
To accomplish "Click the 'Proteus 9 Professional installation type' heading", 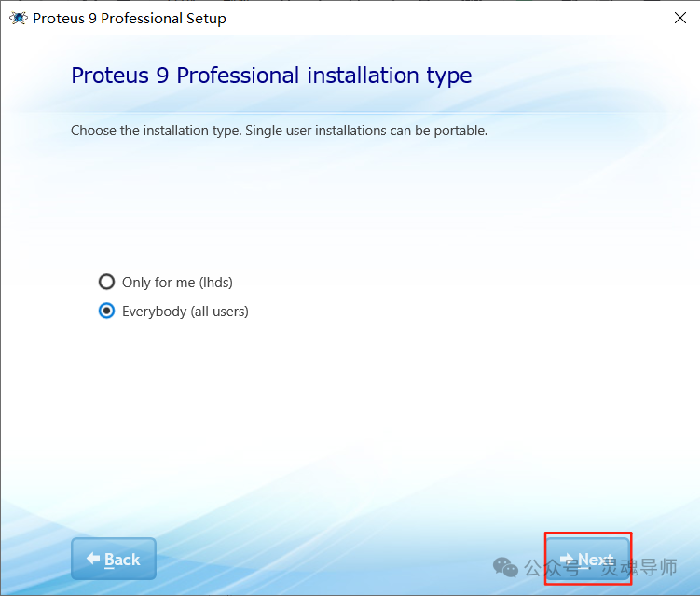I will pos(271,75).
